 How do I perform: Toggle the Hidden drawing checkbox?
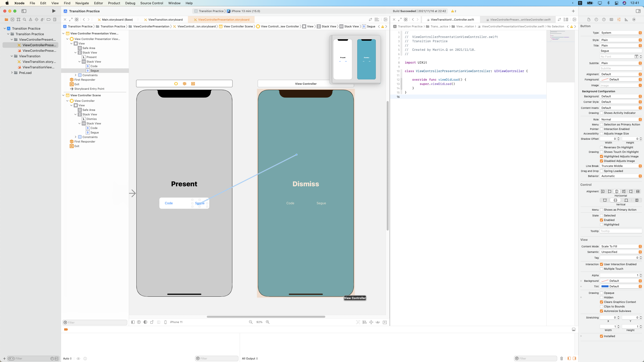pos(601,297)
